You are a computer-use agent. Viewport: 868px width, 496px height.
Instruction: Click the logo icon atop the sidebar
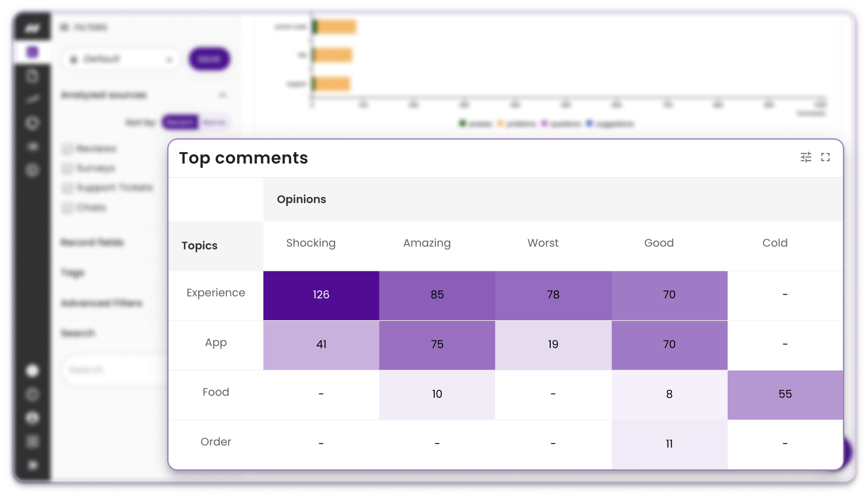[32, 28]
